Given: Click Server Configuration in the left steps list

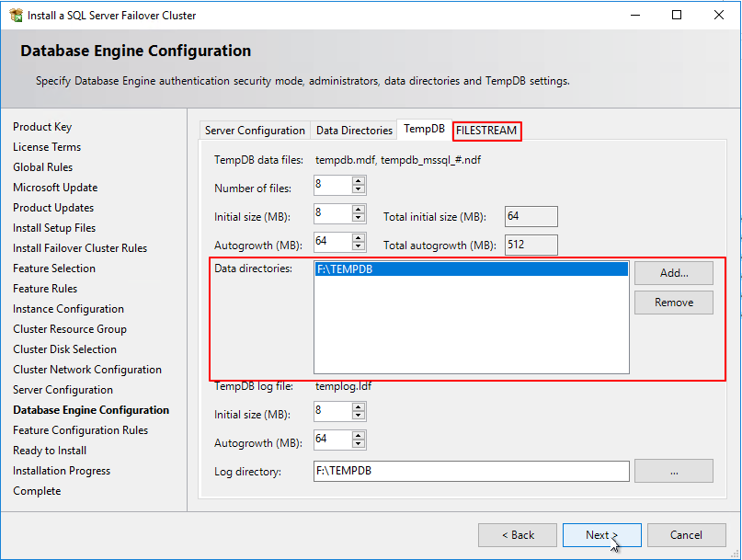Looking at the screenshot, I should (63, 390).
